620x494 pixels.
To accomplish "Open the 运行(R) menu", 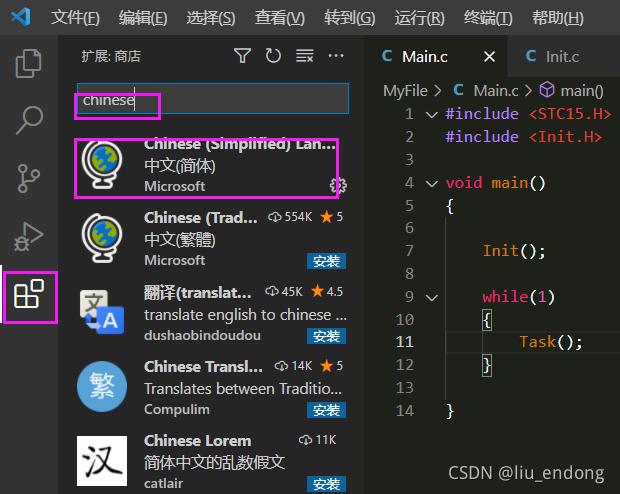I will coord(419,18).
